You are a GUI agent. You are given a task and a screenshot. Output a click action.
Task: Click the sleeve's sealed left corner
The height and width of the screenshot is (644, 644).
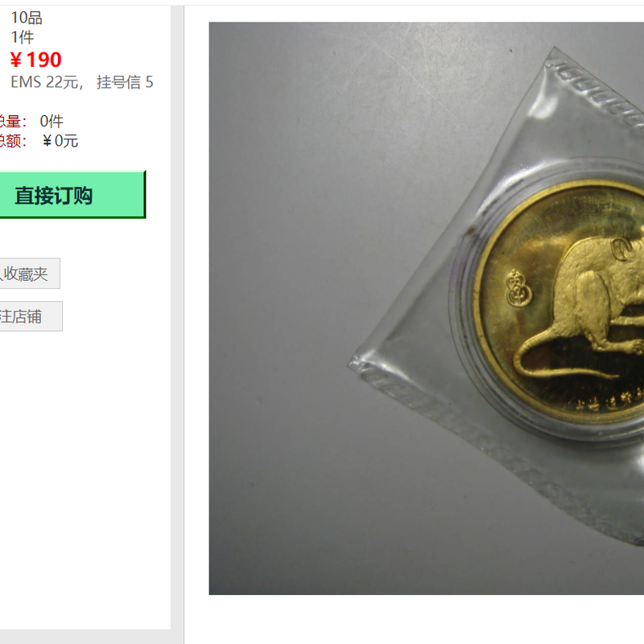pyautogui.click(x=357, y=364)
